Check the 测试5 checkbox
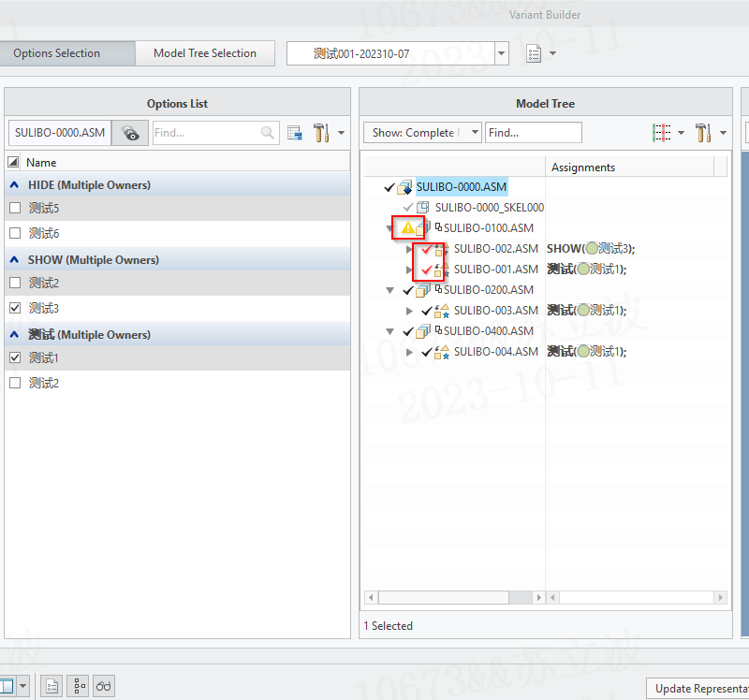The image size is (749, 700). [14, 207]
